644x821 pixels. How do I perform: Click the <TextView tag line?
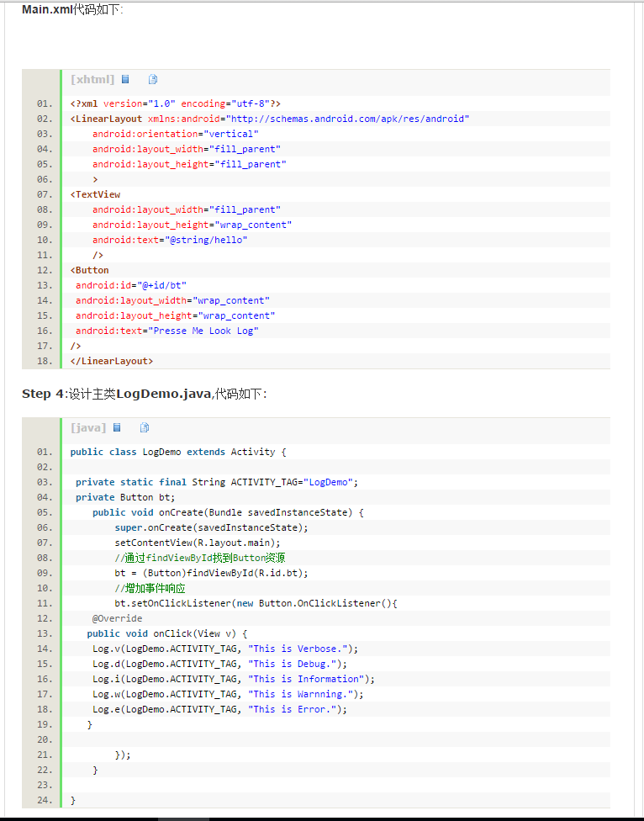(95, 194)
